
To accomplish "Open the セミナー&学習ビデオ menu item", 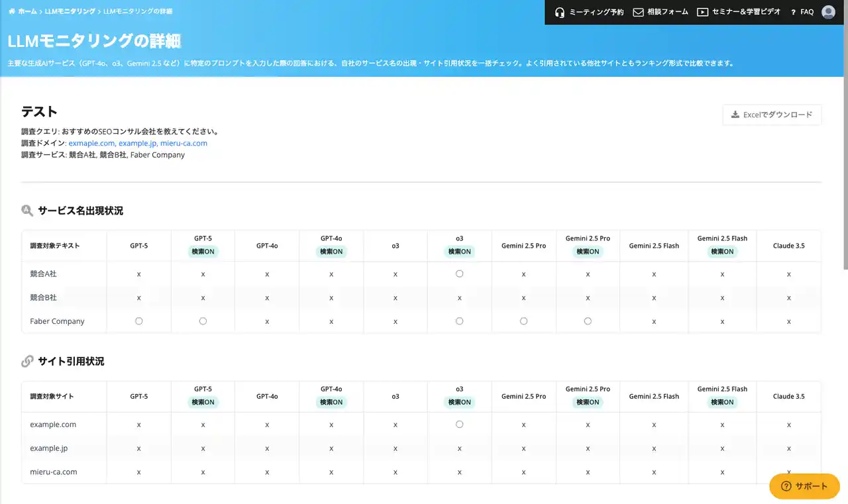I will tap(746, 12).
